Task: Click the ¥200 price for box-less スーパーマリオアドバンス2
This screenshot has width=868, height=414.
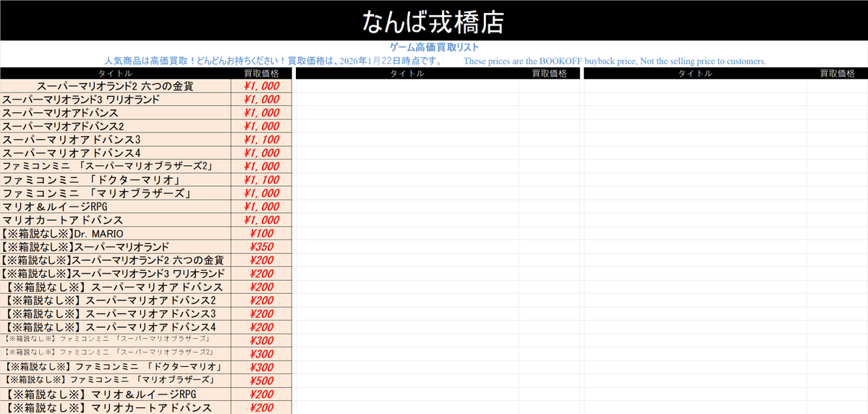Action: [261, 300]
